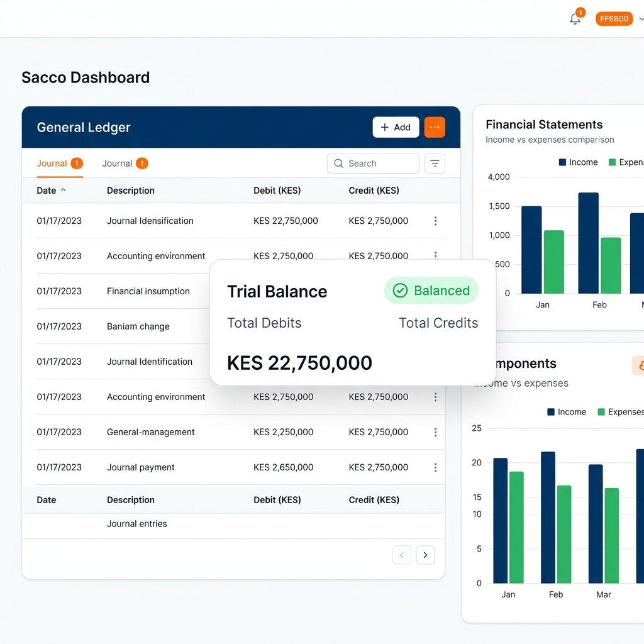Sort by Date column header arrow
The height and width of the screenshot is (644, 644).
[64, 190]
